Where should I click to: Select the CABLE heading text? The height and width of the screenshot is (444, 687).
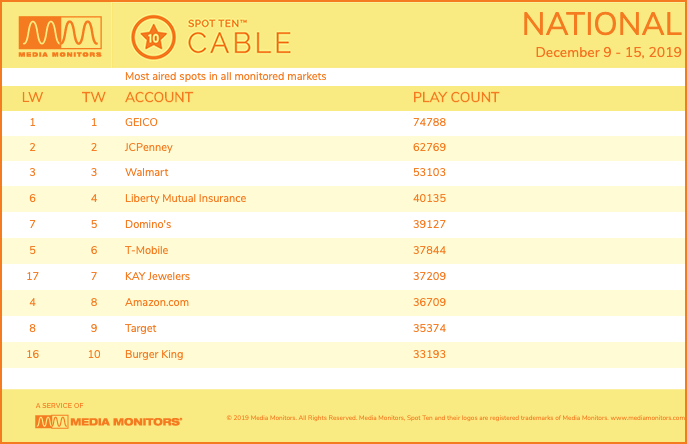[x=240, y=43]
